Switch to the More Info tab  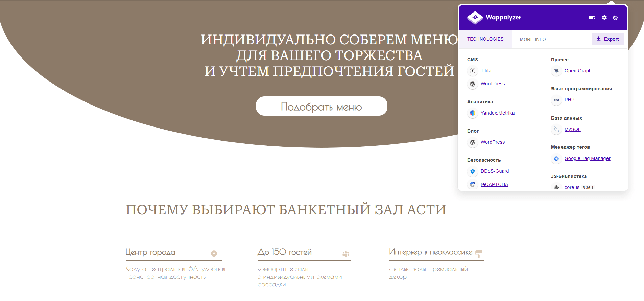pos(533,39)
